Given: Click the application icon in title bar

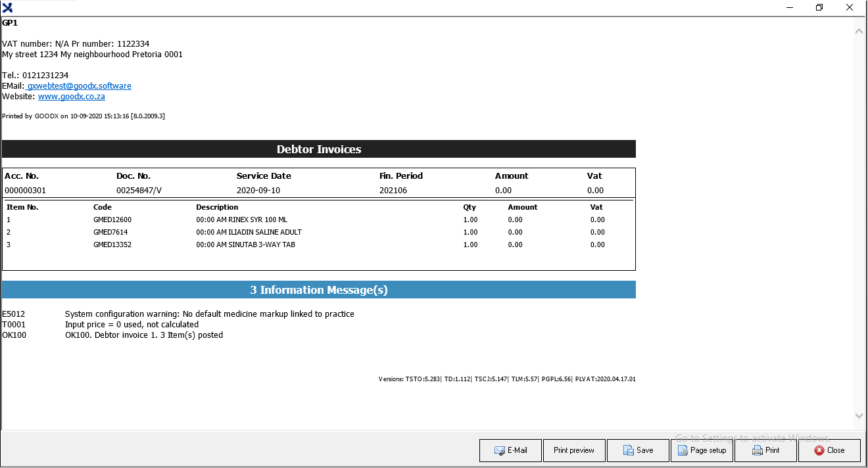Looking at the screenshot, I should pyautogui.click(x=8, y=8).
